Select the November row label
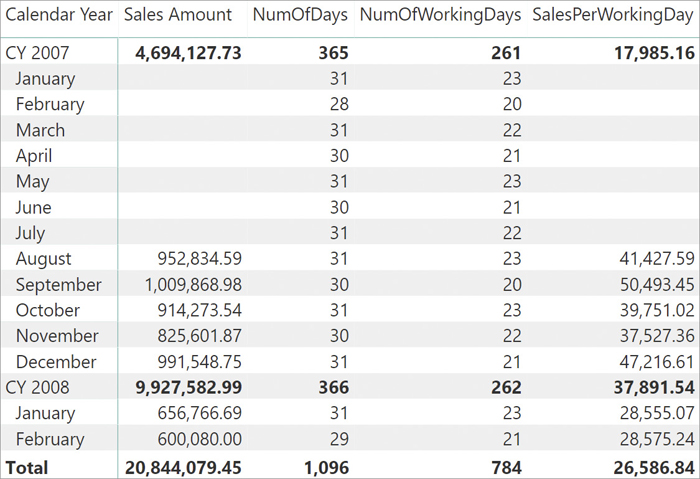The width and height of the screenshot is (700, 479). click(57, 336)
